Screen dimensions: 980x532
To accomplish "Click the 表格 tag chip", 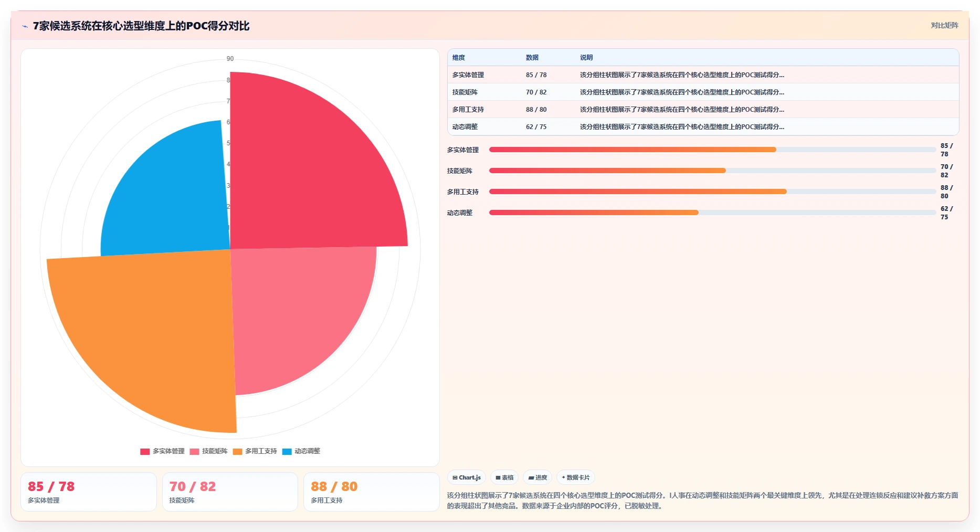I will pyautogui.click(x=504, y=477).
